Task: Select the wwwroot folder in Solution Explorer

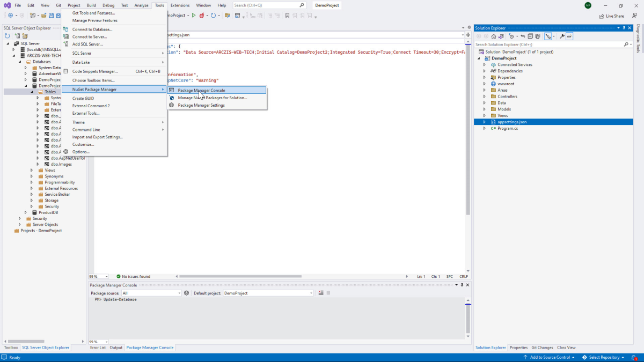Action: coord(506,84)
